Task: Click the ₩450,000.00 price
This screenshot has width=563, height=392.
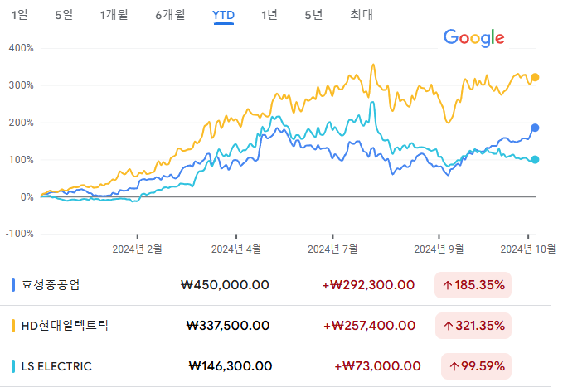Action: coord(226,285)
